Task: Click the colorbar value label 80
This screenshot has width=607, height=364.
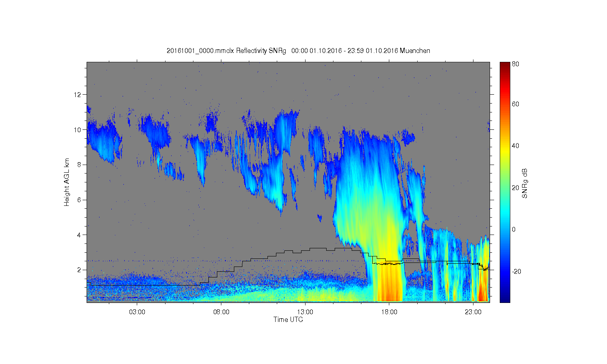Action: [516, 64]
